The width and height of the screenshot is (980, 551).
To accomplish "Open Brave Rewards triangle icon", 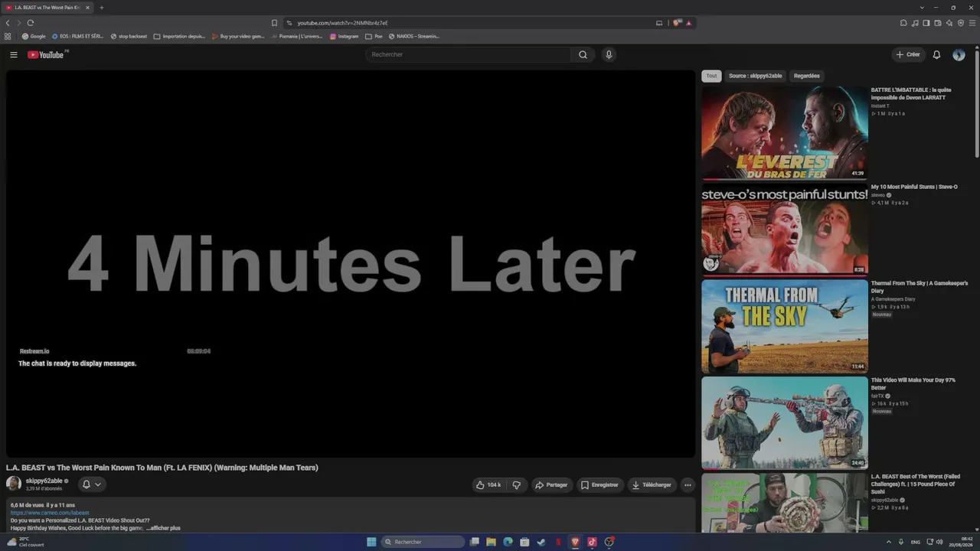I will click(x=689, y=23).
